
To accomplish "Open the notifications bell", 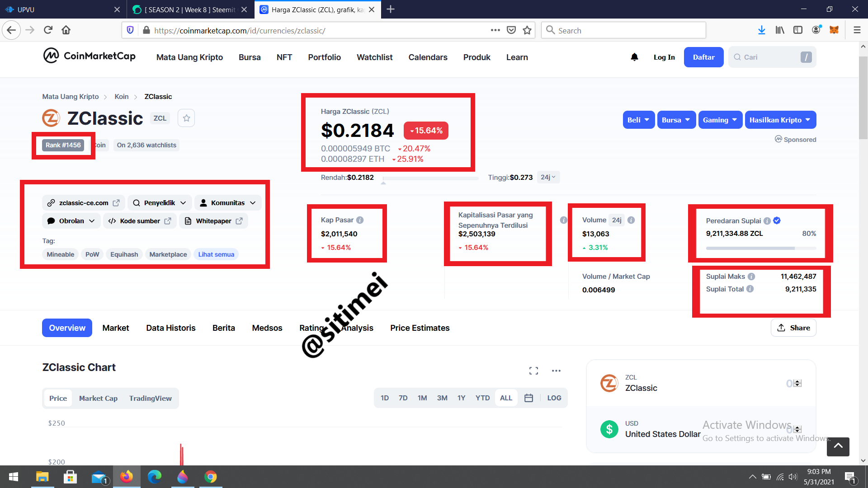I will coord(634,57).
